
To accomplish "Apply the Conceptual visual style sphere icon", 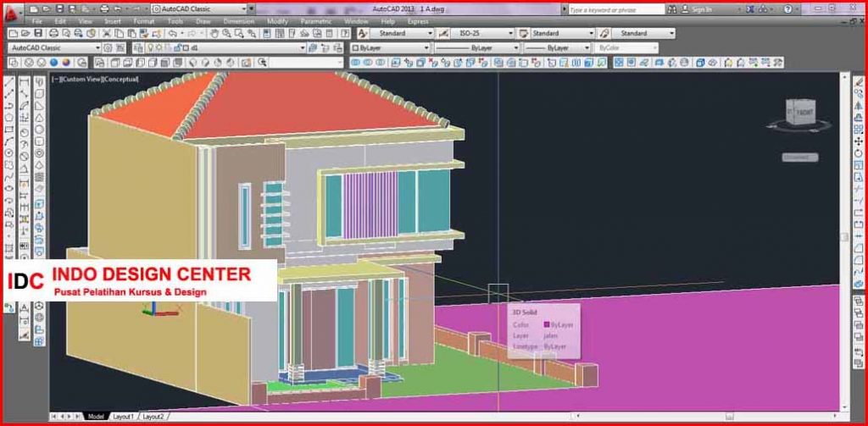I will click(x=66, y=63).
